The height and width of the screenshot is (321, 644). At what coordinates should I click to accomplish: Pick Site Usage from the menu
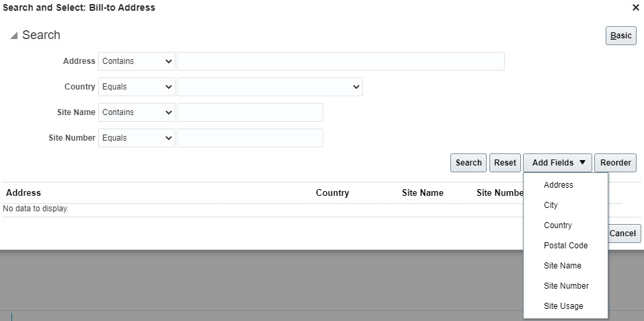563,306
